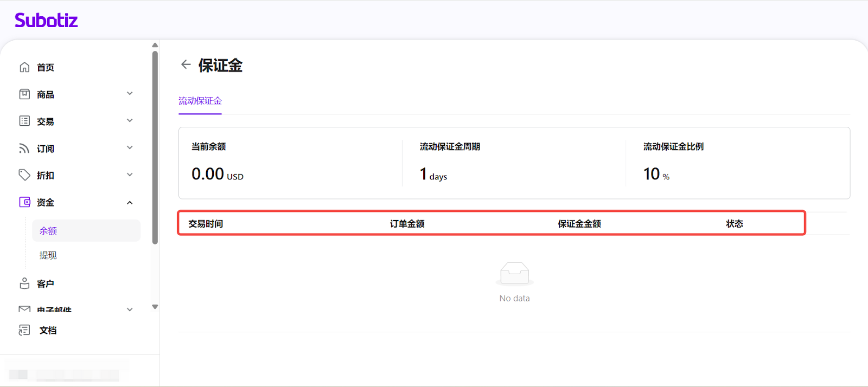Click the 交易 list icon

[24, 121]
